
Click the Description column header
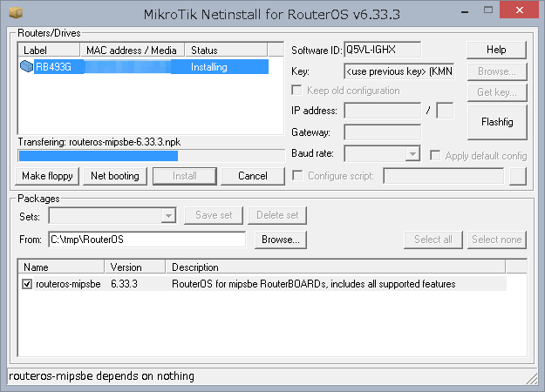pyautogui.click(x=336, y=267)
